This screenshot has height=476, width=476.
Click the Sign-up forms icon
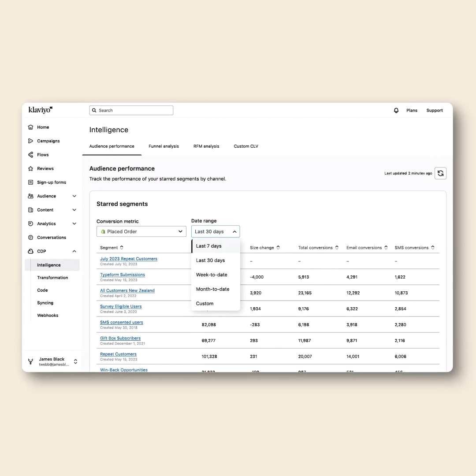(x=30, y=182)
